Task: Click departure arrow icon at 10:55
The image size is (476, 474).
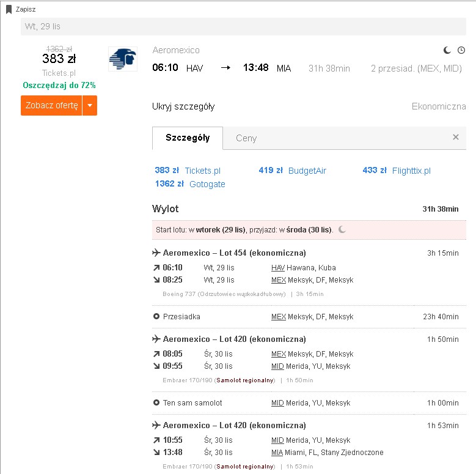Action: click(156, 440)
